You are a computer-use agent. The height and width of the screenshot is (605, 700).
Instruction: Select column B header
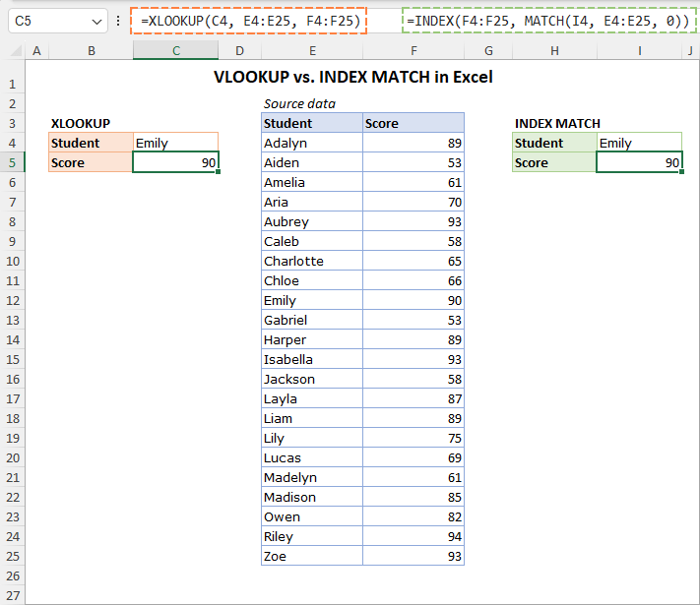[92, 51]
